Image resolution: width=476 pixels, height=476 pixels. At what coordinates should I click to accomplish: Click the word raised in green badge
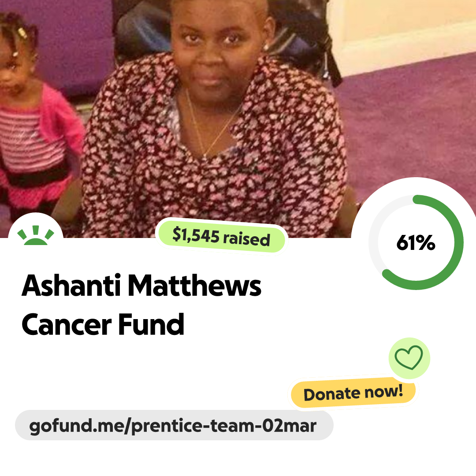(x=246, y=239)
